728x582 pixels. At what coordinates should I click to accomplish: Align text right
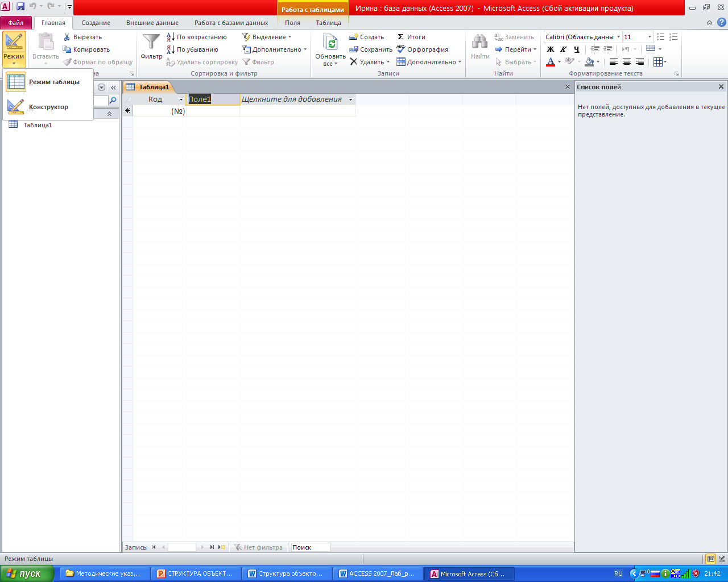(x=640, y=62)
